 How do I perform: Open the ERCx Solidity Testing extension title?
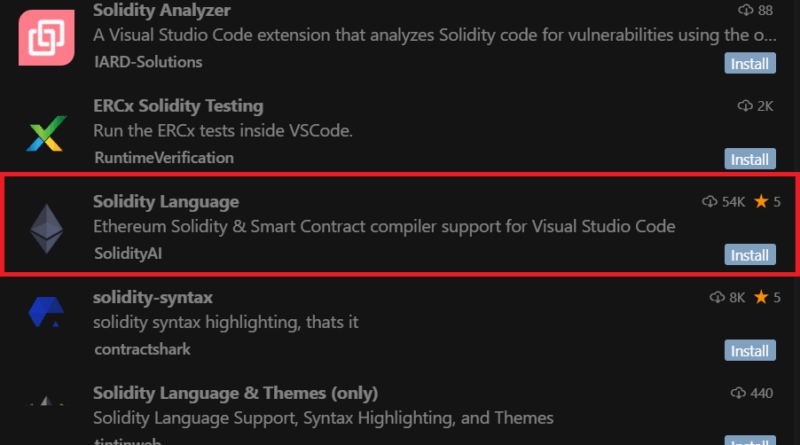178,106
